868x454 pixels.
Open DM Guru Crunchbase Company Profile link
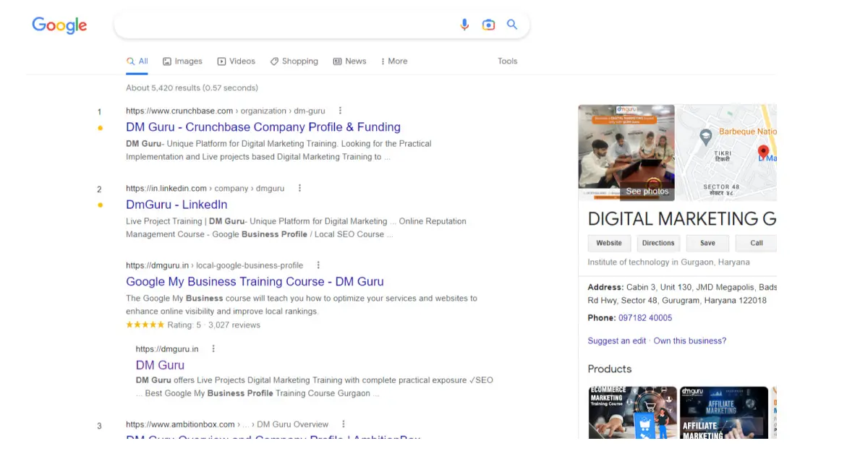tap(263, 127)
